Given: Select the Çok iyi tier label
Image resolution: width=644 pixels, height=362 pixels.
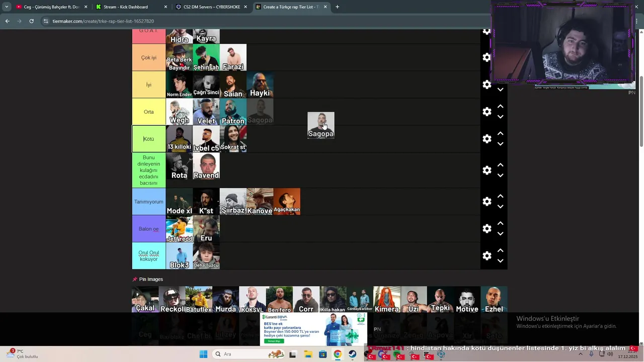Looking at the screenshot, I should tap(148, 57).
